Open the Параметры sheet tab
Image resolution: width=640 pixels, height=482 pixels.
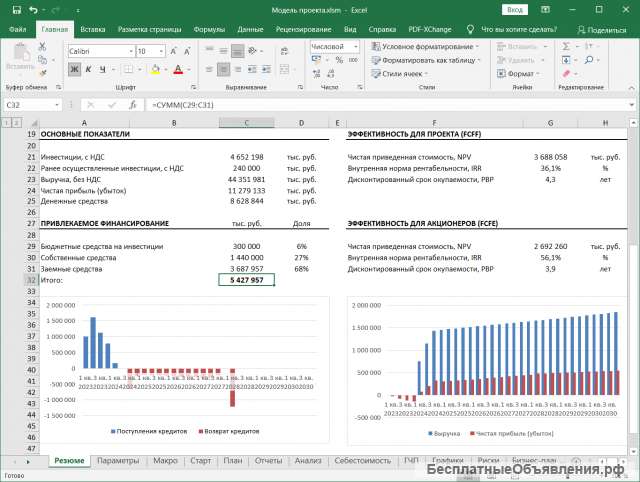coord(118,460)
